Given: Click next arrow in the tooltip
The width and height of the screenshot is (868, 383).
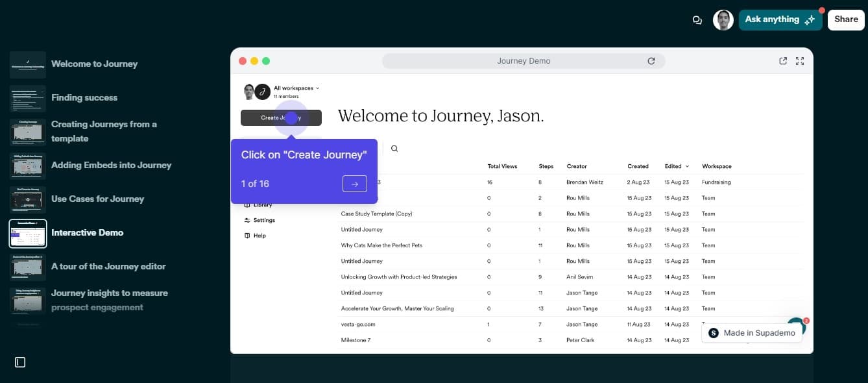Looking at the screenshot, I should (x=354, y=184).
